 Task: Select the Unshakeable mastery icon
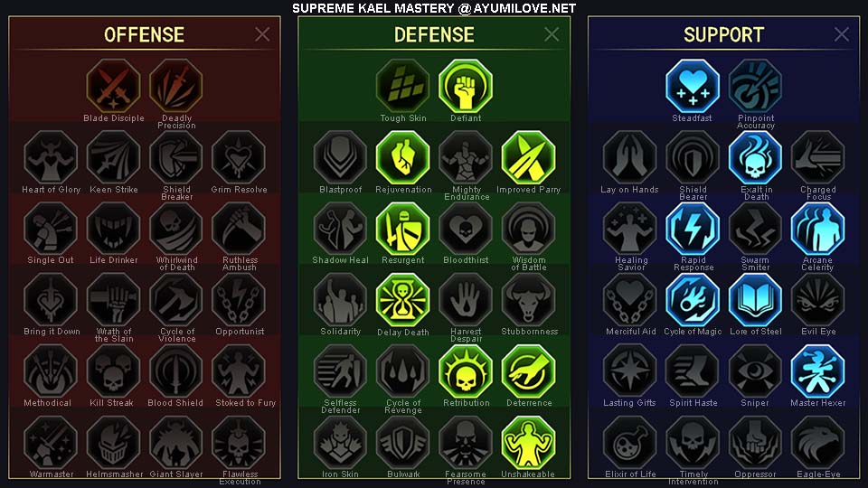point(529,442)
